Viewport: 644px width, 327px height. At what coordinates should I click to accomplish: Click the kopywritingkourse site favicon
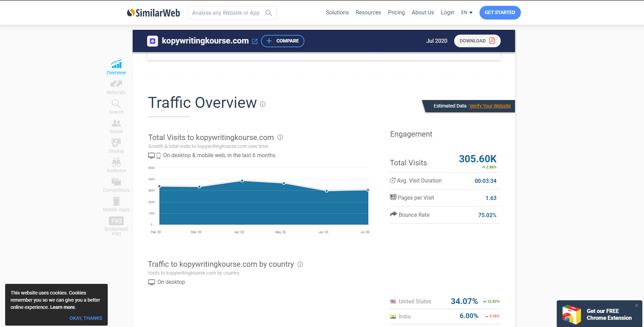coord(153,41)
